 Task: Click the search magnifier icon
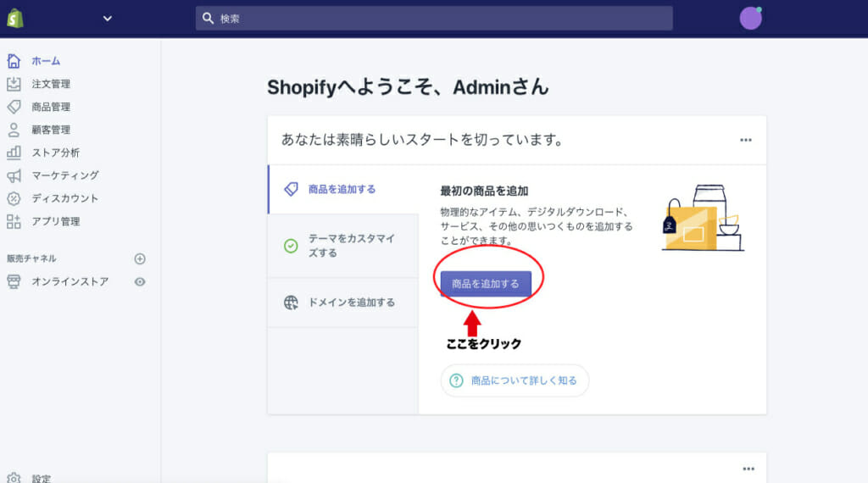[208, 19]
